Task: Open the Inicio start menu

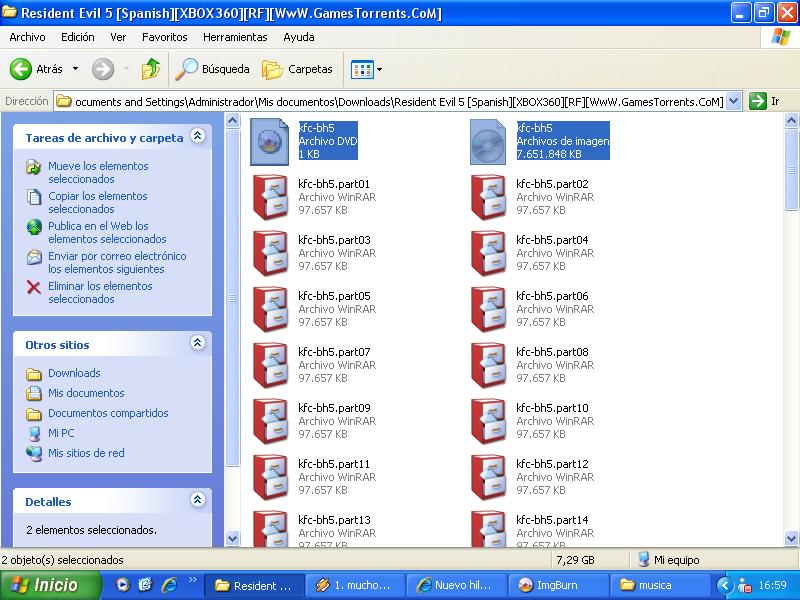Action: (49, 585)
